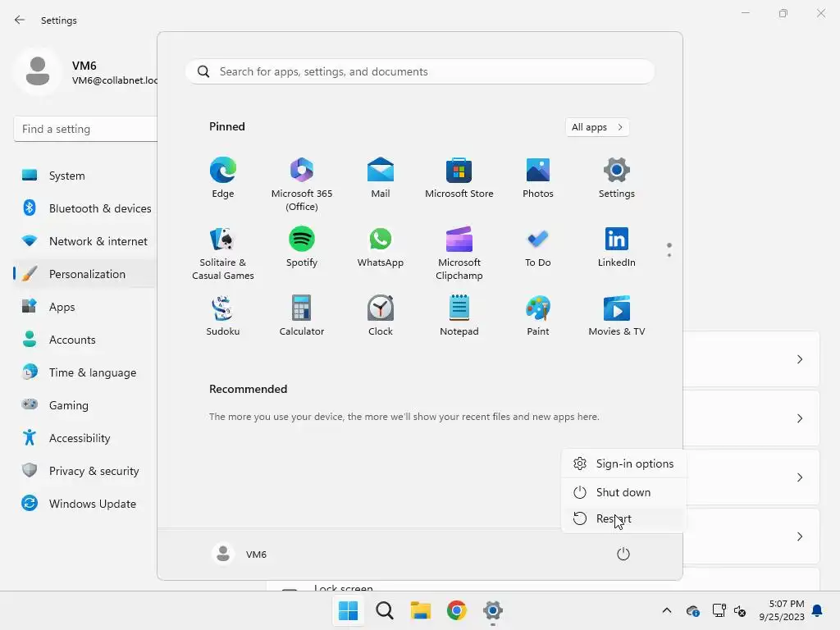This screenshot has height=630, width=840.
Task: Choose Sign-in options from power menu
Action: click(623, 463)
